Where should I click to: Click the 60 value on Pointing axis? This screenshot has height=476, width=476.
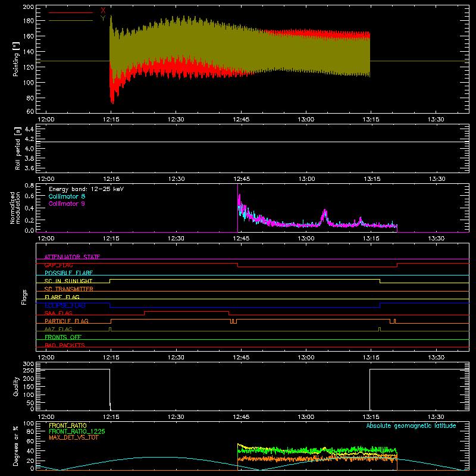(x=30, y=111)
